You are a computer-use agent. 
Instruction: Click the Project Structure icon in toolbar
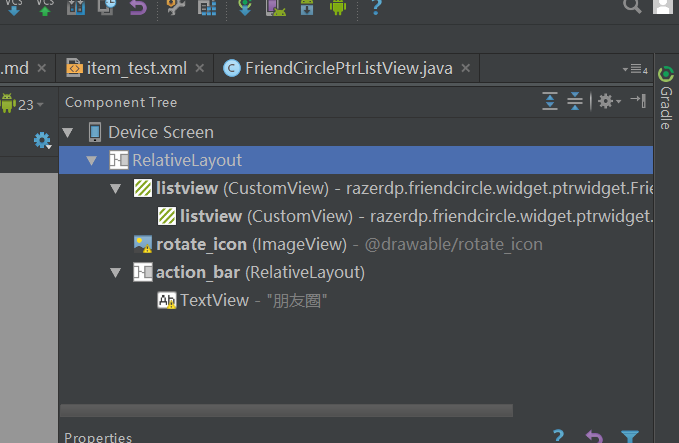tap(207, 8)
